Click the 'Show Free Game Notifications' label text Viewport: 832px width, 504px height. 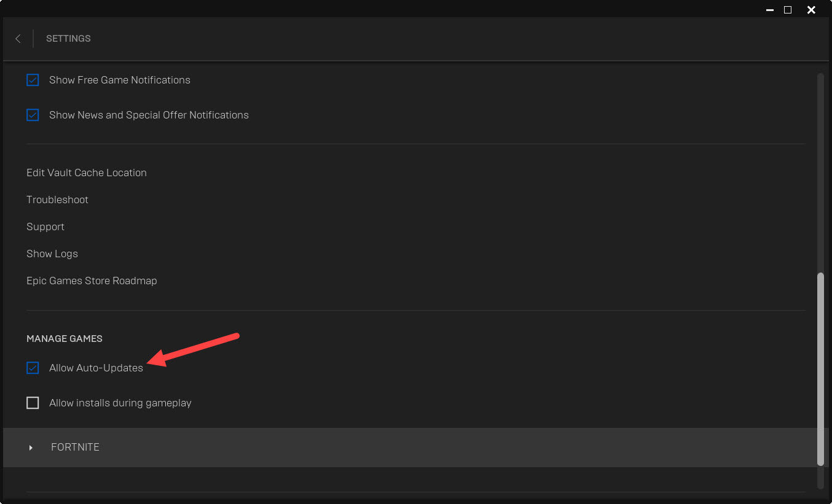pyautogui.click(x=120, y=80)
